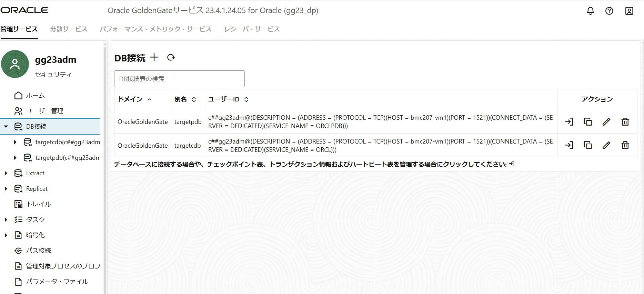
Task: Click the タスク checklist icon
Action: 18,220
